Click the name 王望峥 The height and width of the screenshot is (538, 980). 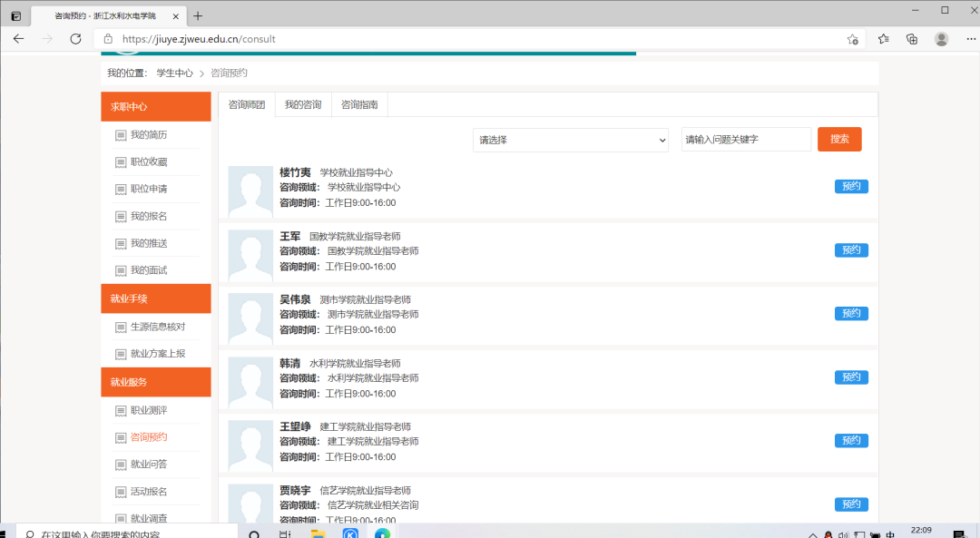[x=295, y=426]
